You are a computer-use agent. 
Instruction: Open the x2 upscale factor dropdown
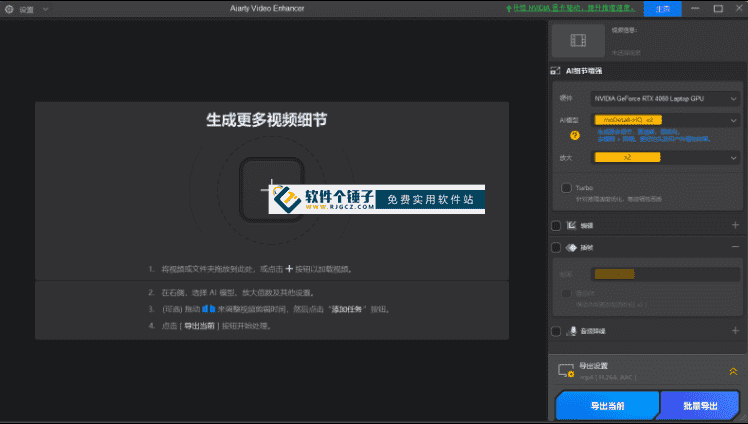tap(665, 157)
